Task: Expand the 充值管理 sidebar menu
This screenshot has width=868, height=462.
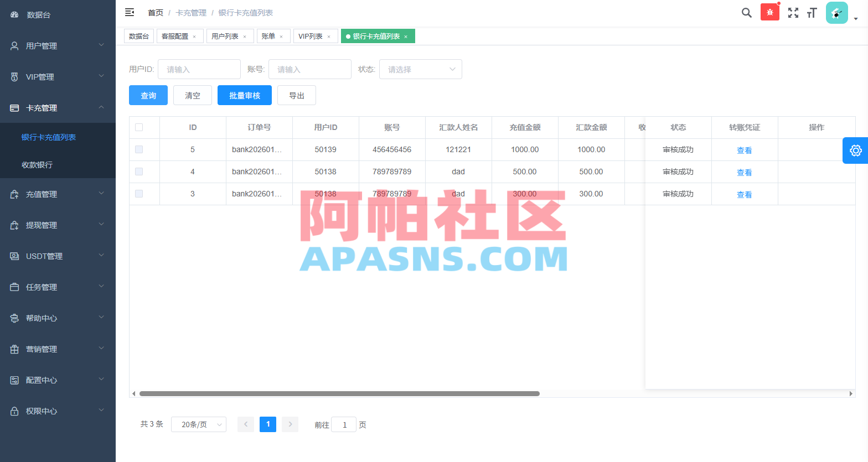Action: point(58,194)
